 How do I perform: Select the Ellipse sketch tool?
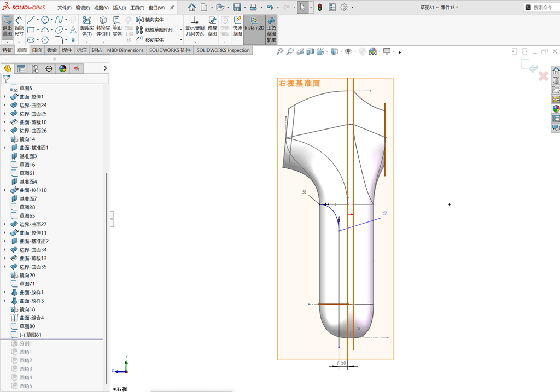tap(59, 30)
